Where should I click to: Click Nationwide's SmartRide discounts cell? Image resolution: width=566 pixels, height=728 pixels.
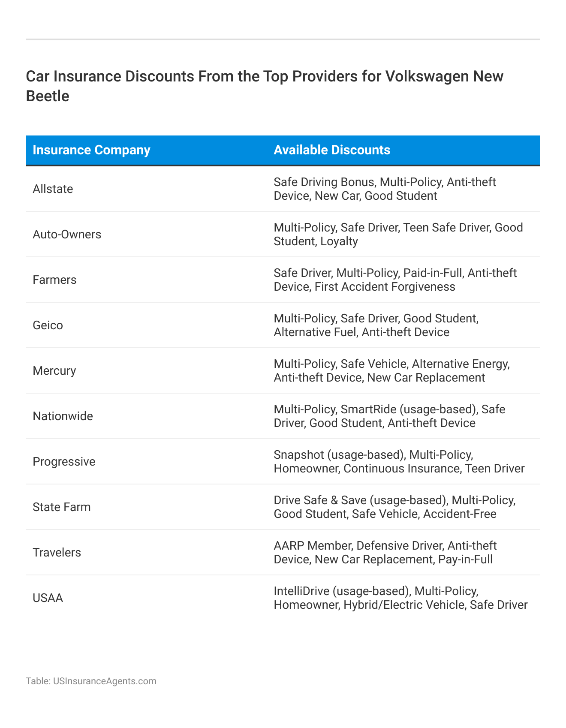tap(389, 416)
